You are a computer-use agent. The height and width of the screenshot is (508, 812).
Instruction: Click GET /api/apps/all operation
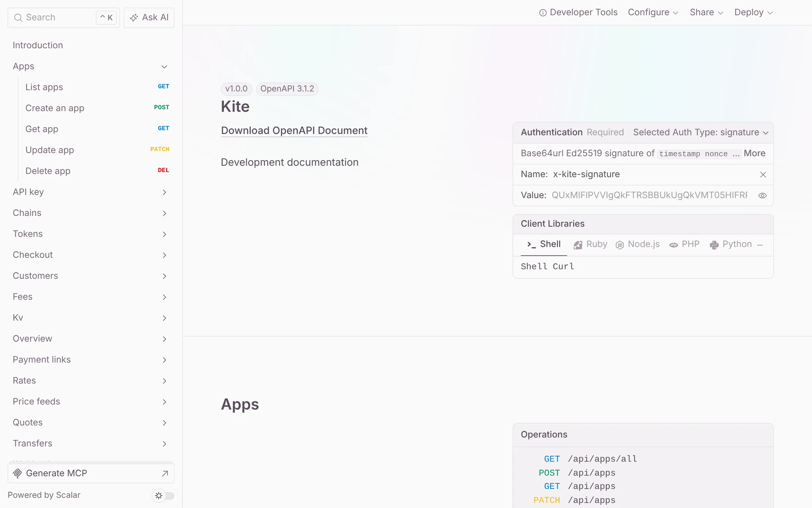pos(591,459)
